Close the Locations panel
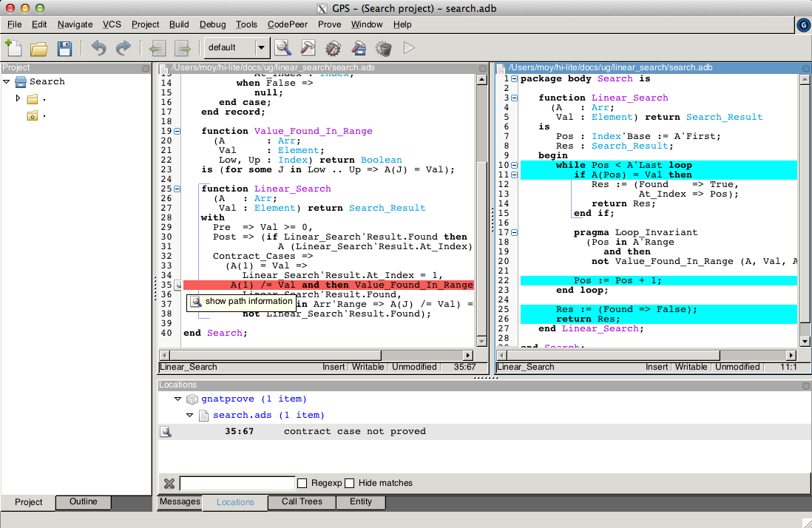Image resolution: width=812 pixels, height=528 pixels. tap(806, 386)
